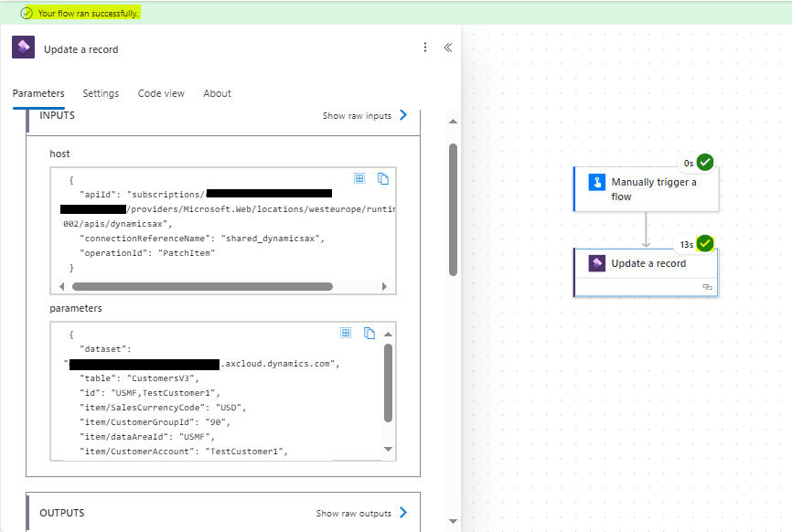Image resolution: width=792 pixels, height=532 pixels.
Task: Click the main panel vertical scrollbar thumb
Action: 453,210
